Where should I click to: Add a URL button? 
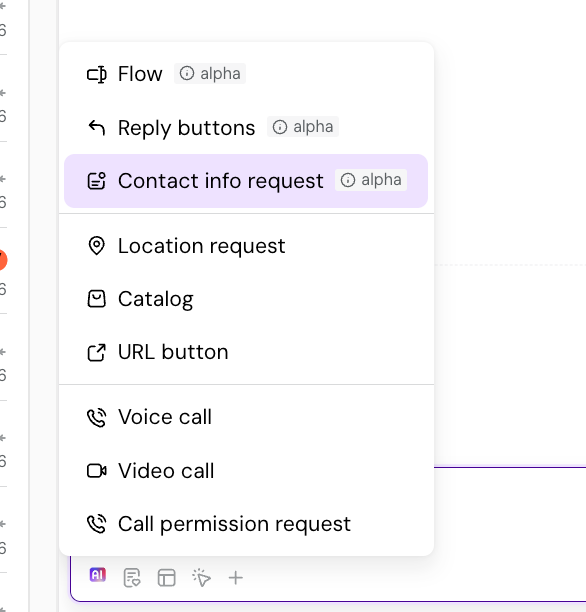pyautogui.click(x=246, y=352)
